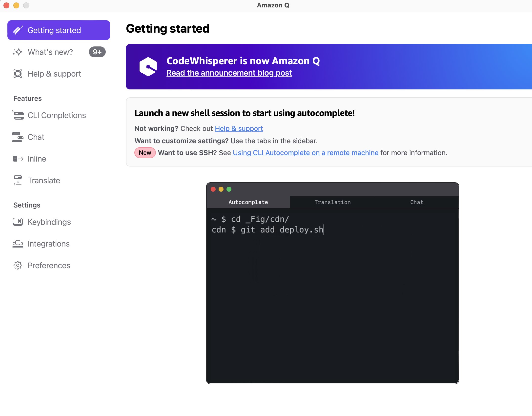Click the Getting started rocket icon

pos(18,30)
